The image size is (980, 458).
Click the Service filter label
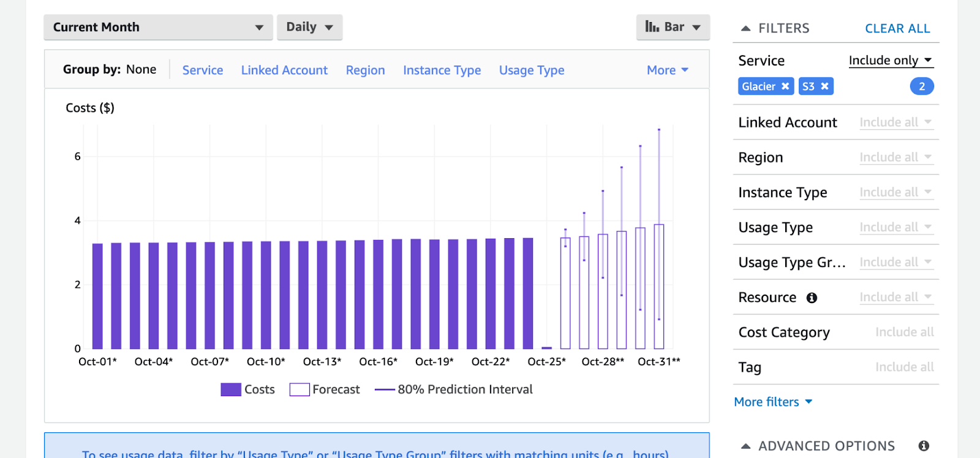point(761,61)
